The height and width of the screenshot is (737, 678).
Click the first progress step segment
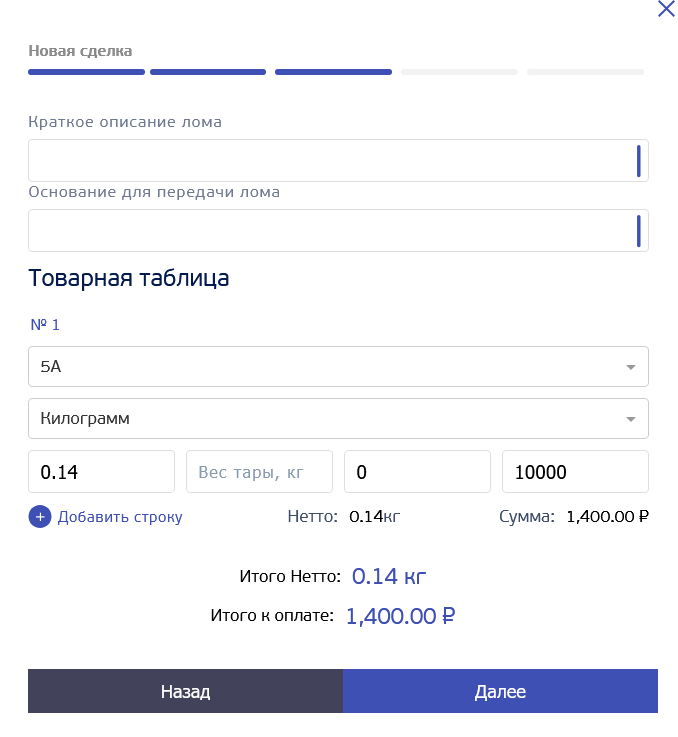click(x=86, y=72)
